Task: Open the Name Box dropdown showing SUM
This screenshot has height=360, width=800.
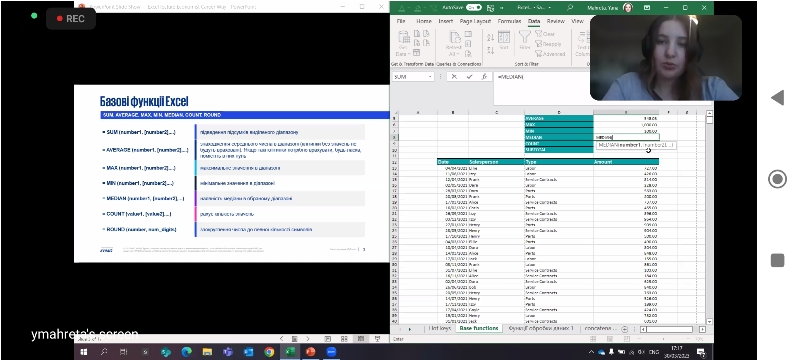Action: (x=430, y=76)
